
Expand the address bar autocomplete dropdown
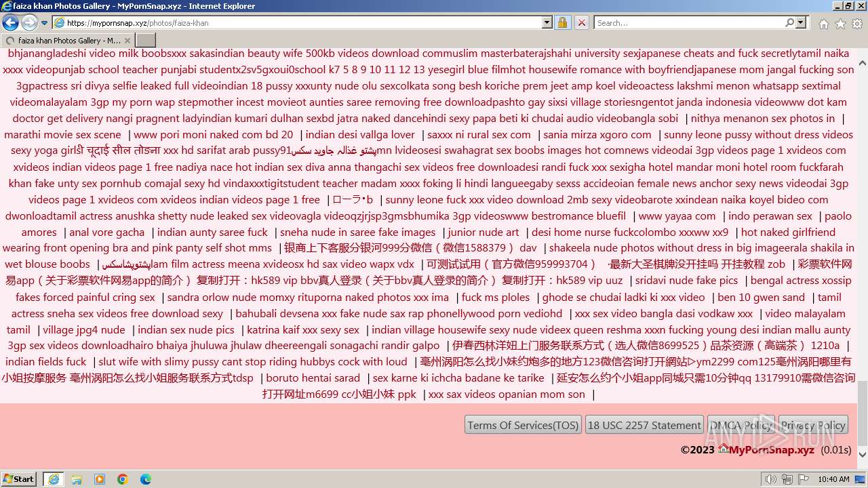[547, 23]
